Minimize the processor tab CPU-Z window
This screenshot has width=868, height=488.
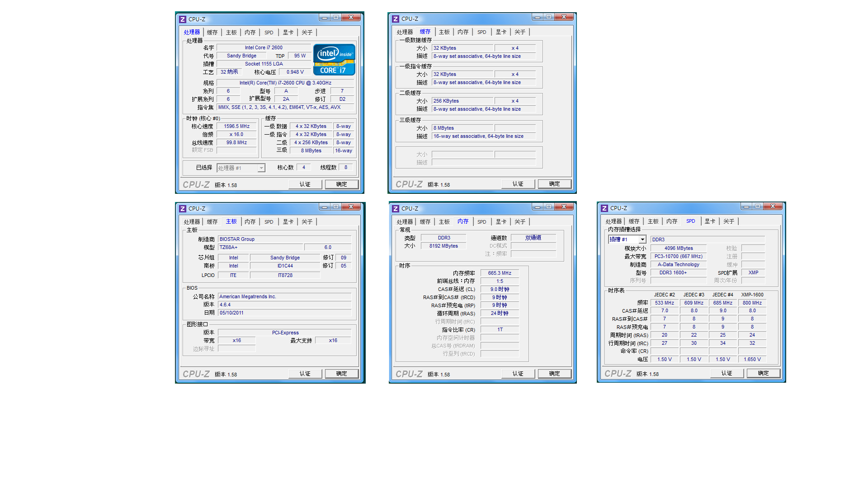325,18
